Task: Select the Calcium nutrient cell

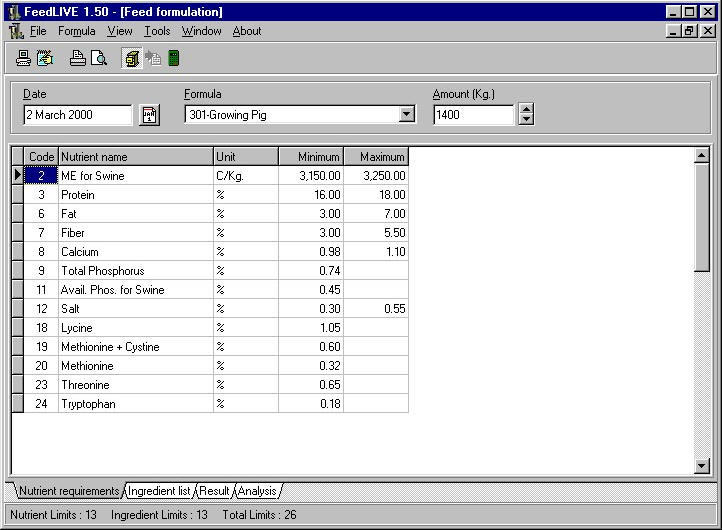Action: (x=136, y=252)
